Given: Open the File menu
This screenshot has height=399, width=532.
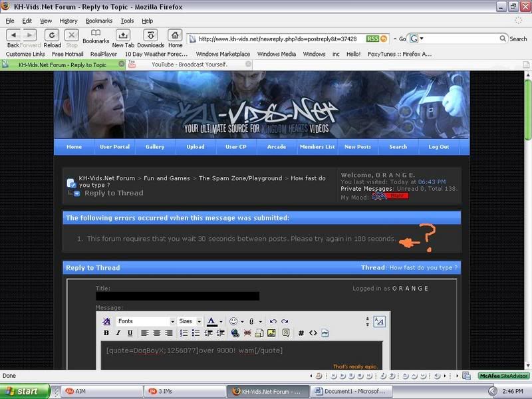Looking at the screenshot, I should [x=10, y=21].
